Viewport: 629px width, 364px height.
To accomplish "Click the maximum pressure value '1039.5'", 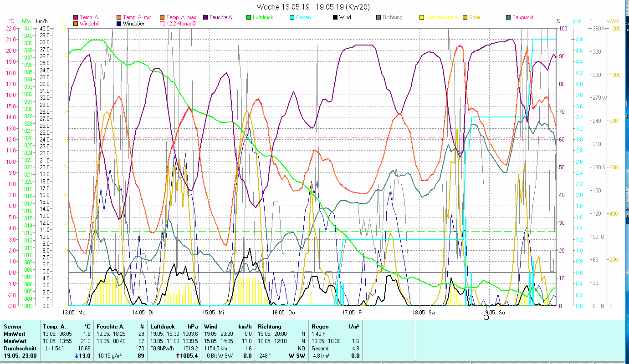I will click(x=190, y=341).
